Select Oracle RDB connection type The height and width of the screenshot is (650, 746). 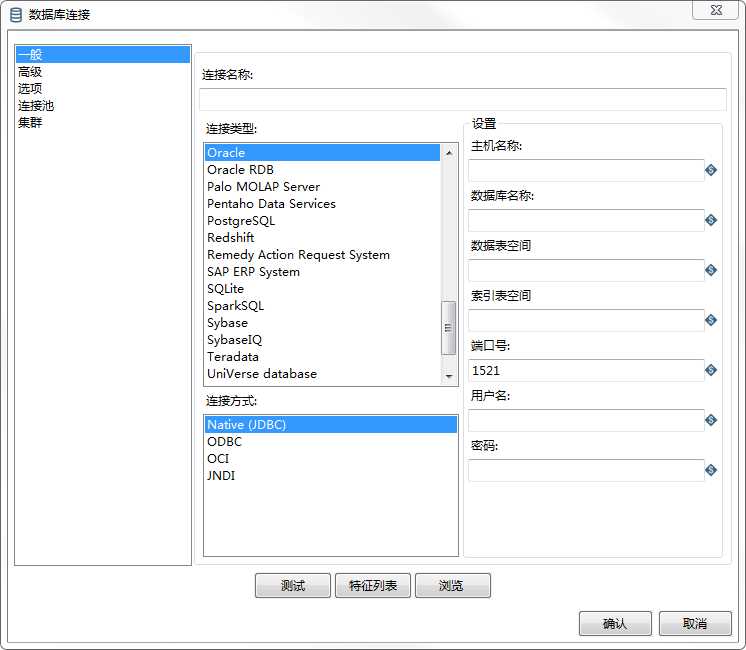[323, 170]
